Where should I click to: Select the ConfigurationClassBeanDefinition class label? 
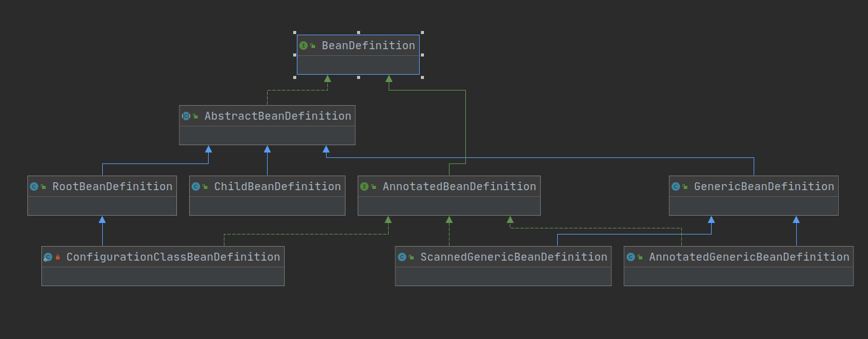pos(173,257)
